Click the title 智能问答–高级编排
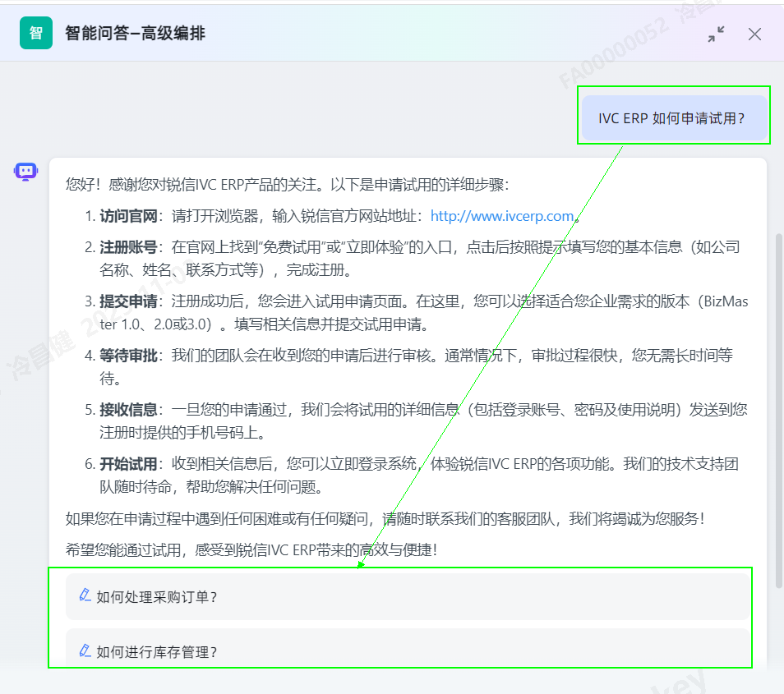Screen dimensions: 784x694 (x=136, y=34)
